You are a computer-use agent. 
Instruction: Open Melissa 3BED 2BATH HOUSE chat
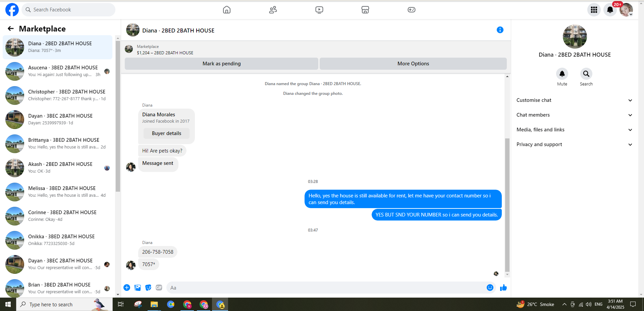click(58, 192)
